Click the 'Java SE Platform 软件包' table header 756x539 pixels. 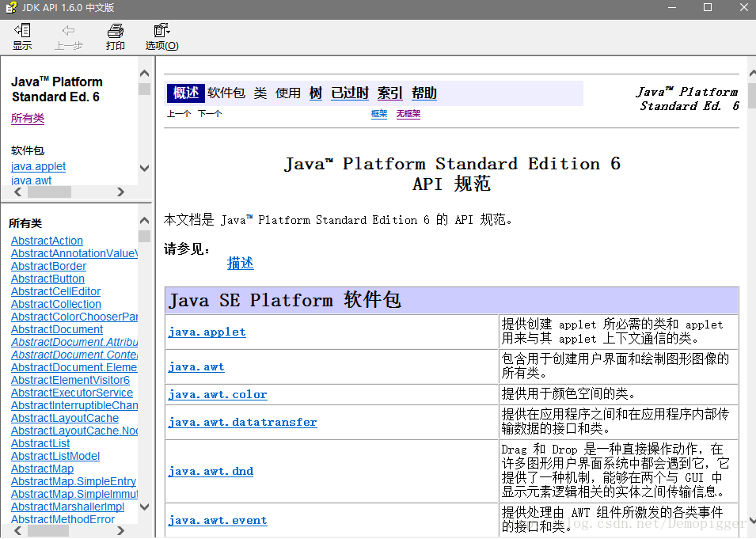[x=451, y=300]
